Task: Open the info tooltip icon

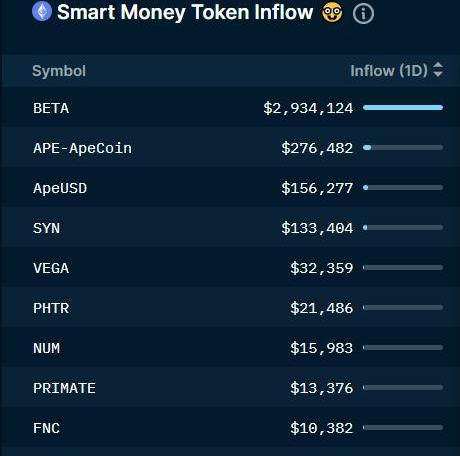Action: 363,14
